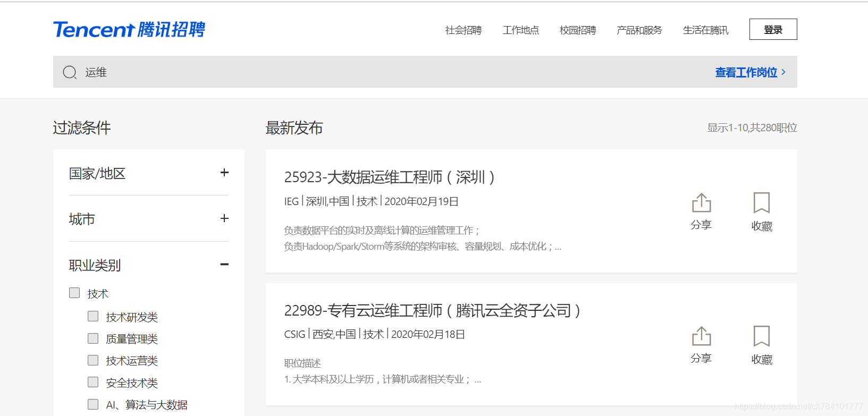
Task: Toggle the AI、算法与大数据 checkbox
Action: pyautogui.click(x=93, y=404)
